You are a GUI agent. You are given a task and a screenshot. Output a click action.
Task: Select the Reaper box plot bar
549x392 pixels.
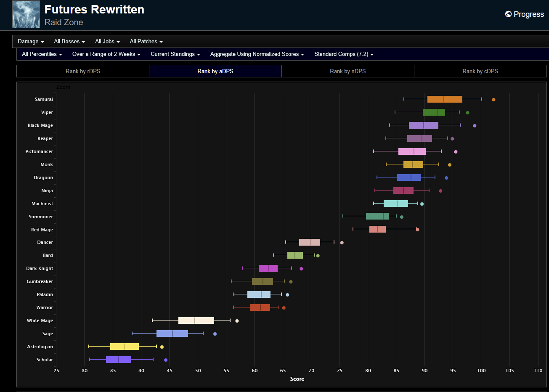(419, 138)
